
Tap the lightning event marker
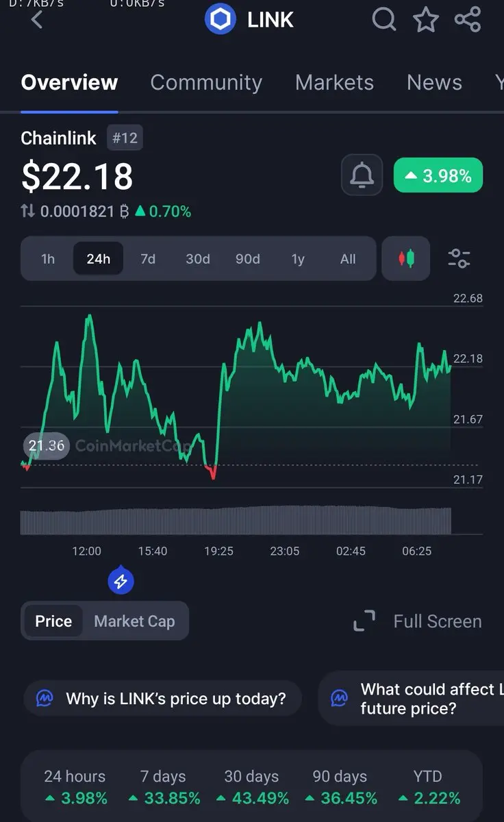click(x=121, y=582)
